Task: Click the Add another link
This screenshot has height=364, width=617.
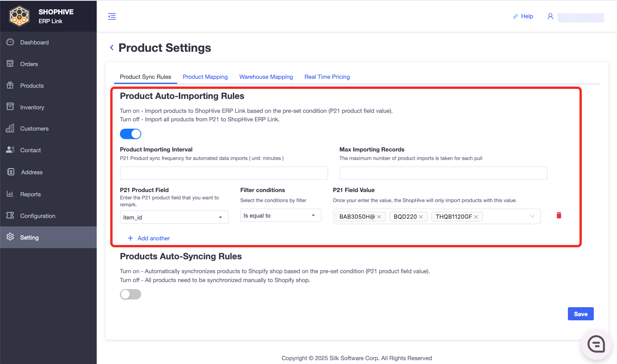Action: tap(154, 238)
